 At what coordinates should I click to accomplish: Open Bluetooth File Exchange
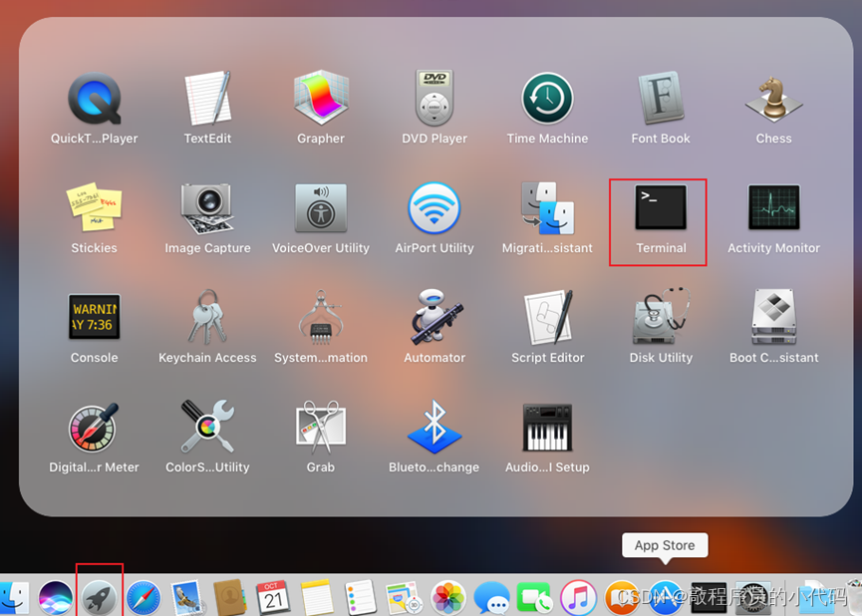pos(434,427)
